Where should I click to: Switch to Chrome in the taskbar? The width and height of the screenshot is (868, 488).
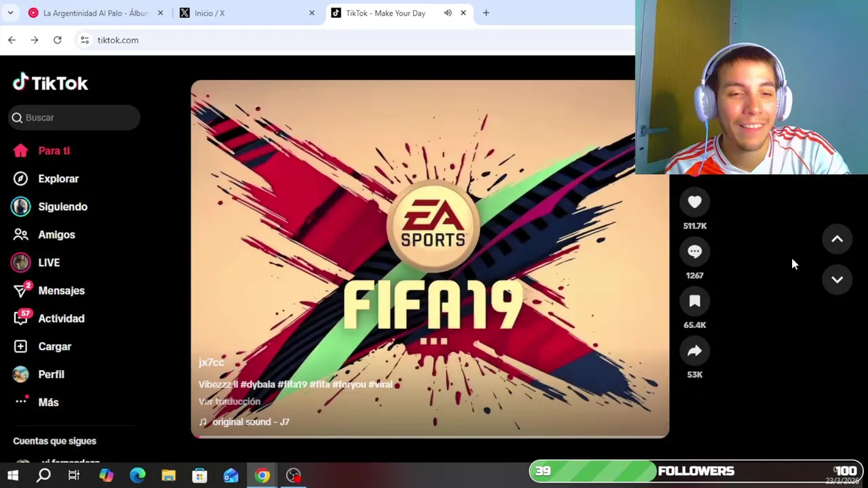pos(262,475)
